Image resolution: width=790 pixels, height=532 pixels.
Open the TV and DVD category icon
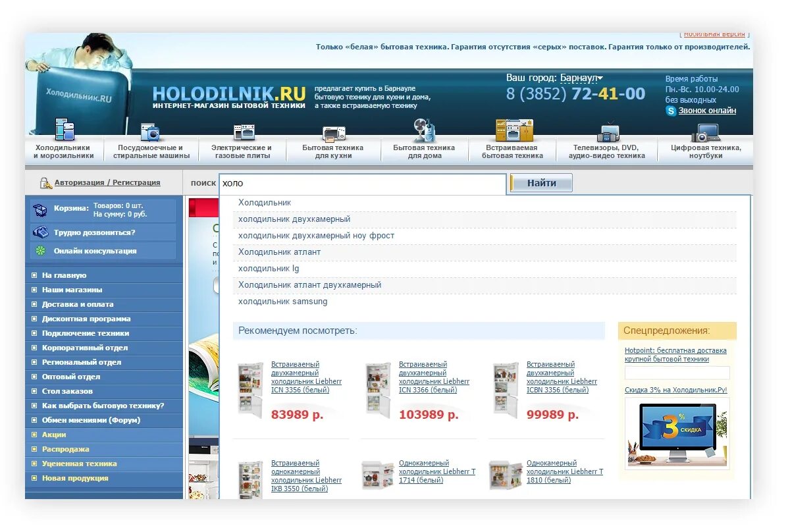click(608, 132)
